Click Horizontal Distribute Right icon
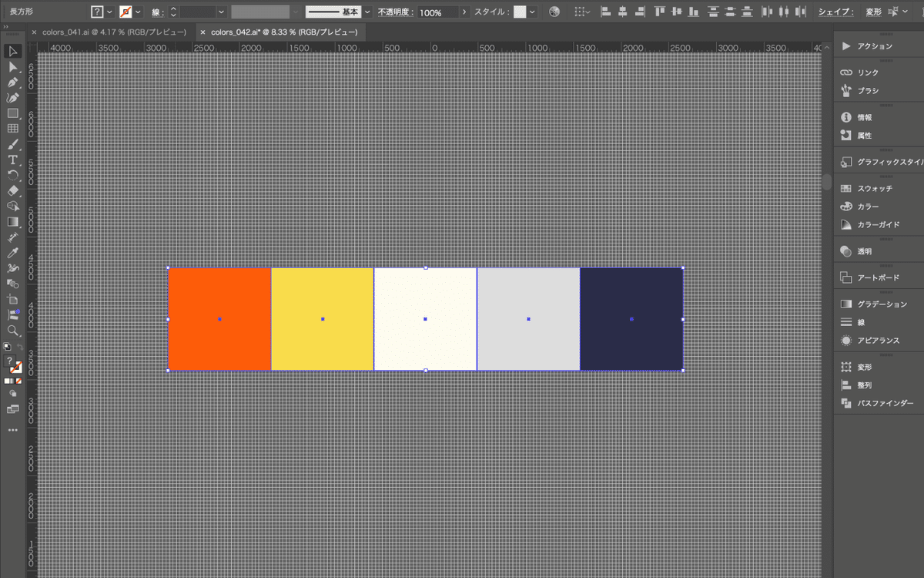The width and height of the screenshot is (924, 578). (801, 12)
